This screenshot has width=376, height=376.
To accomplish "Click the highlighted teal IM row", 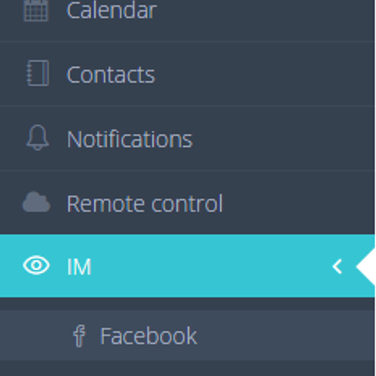I will click(x=187, y=266).
